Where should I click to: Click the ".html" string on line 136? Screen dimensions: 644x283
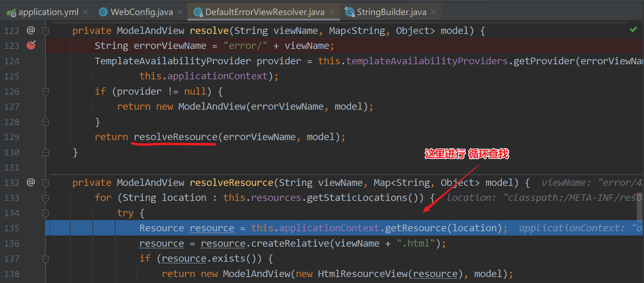[x=416, y=244]
